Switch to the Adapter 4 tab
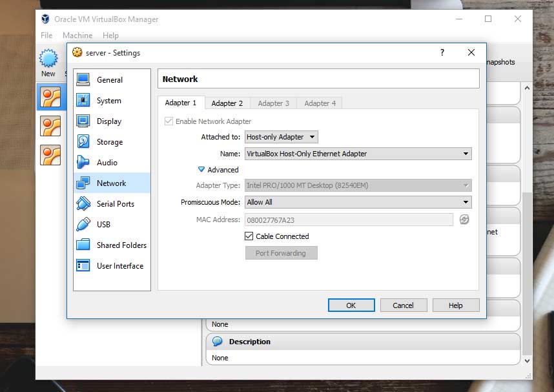 (x=320, y=103)
